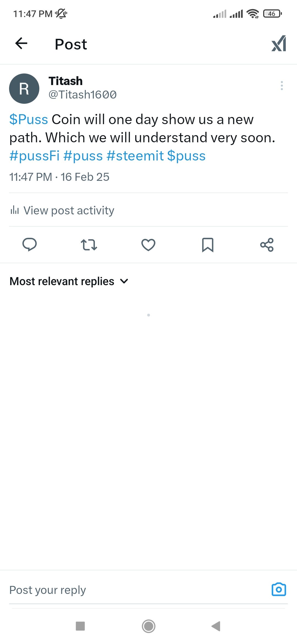
Task: Open the three-dot post options menu
Action: 282,86
